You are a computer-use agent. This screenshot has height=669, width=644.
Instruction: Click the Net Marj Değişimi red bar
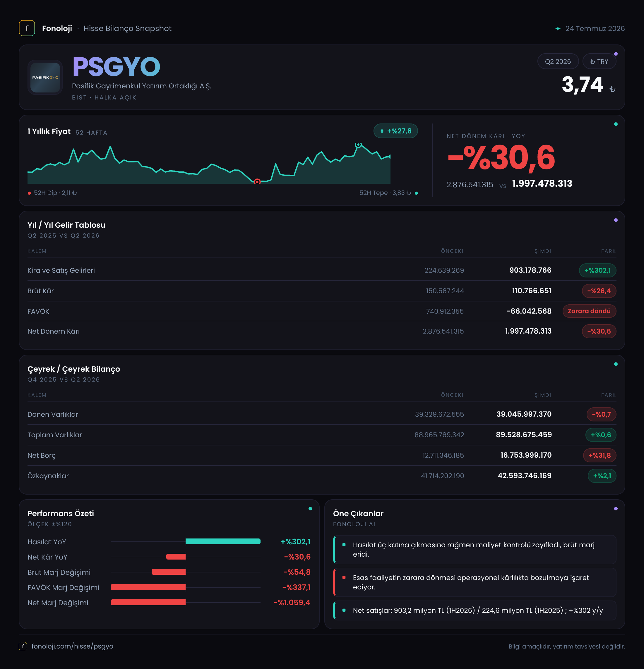pos(148,602)
